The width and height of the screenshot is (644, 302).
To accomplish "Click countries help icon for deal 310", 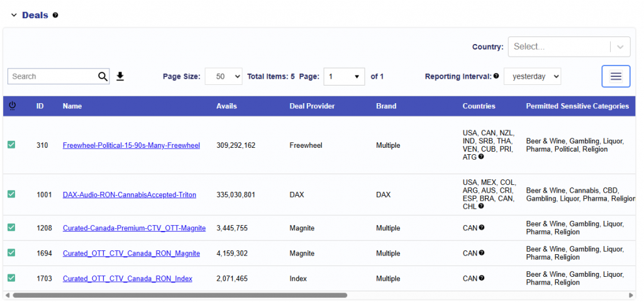I will [x=482, y=157].
